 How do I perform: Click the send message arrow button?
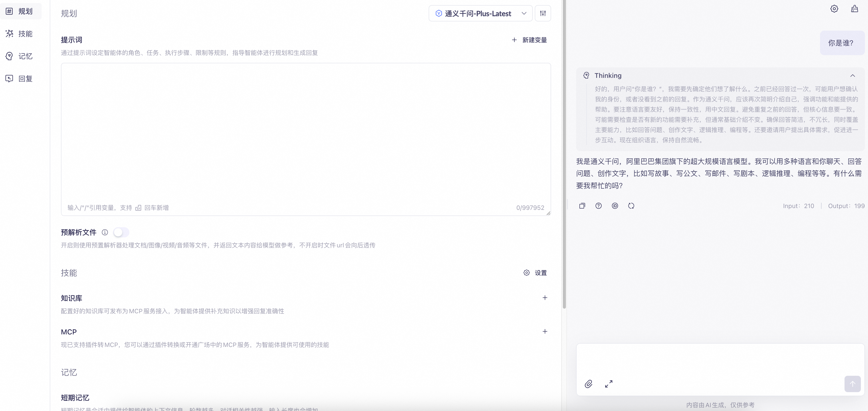[852, 384]
